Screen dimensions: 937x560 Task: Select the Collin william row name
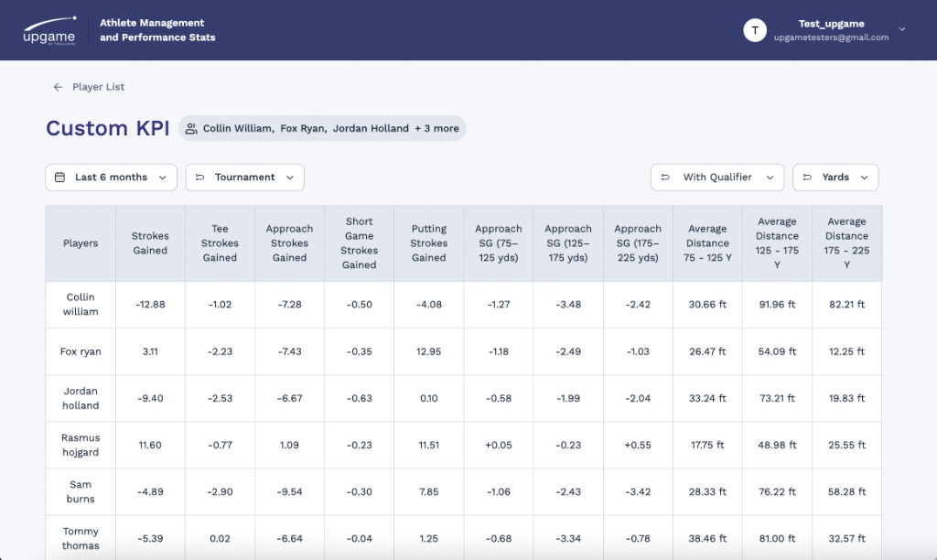tap(81, 304)
